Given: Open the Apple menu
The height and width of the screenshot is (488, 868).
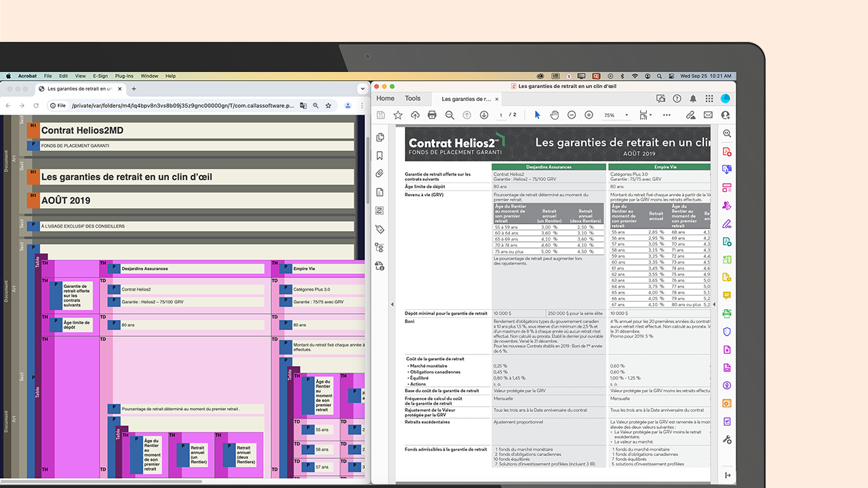Looking at the screenshot, I should click(x=9, y=76).
